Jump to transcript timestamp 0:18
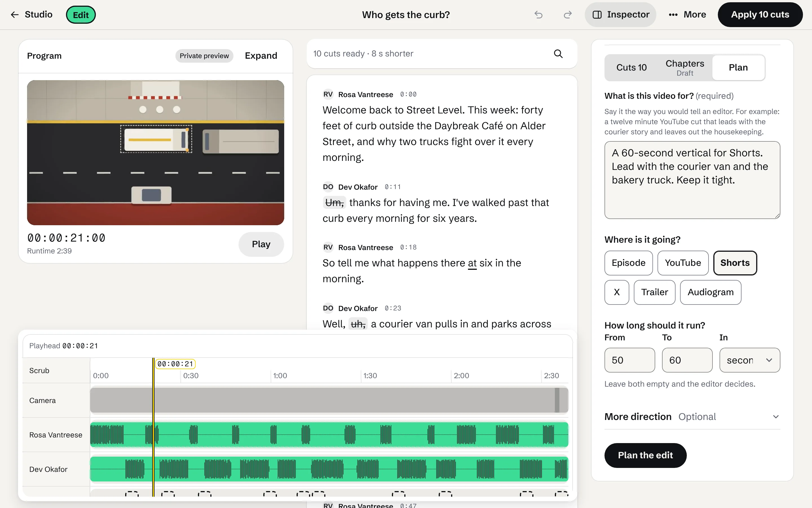Image resolution: width=812 pixels, height=508 pixels. point(408,248)
